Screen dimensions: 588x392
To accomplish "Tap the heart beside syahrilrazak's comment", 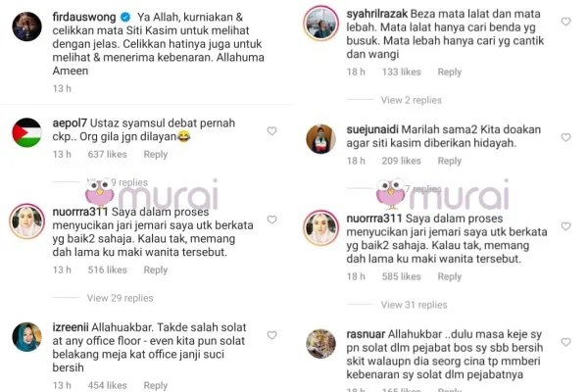I will click(565, 22).
